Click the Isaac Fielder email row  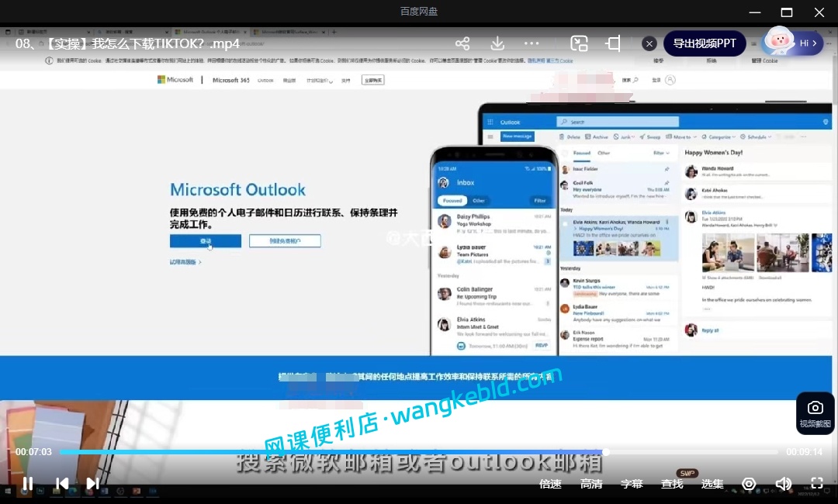[618, 169]
